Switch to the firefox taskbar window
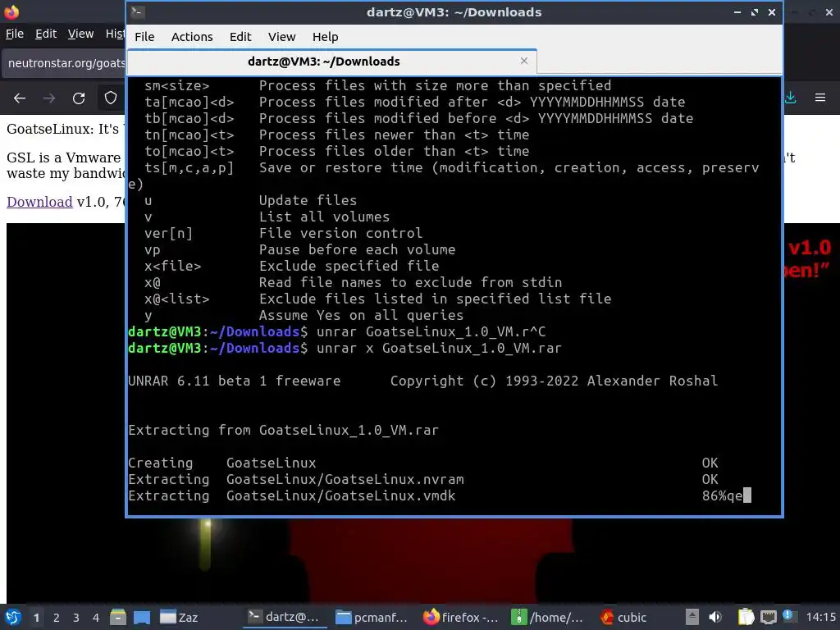 [x=460, y=617]
